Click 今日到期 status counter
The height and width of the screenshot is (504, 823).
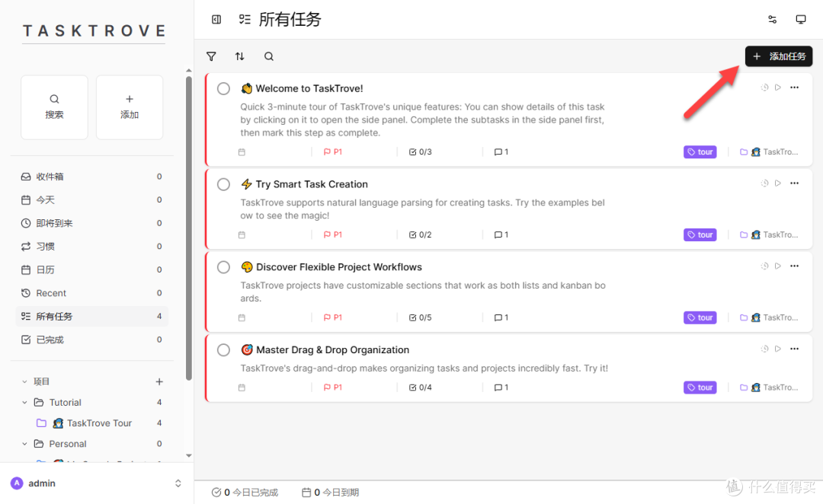click(330, 493)
